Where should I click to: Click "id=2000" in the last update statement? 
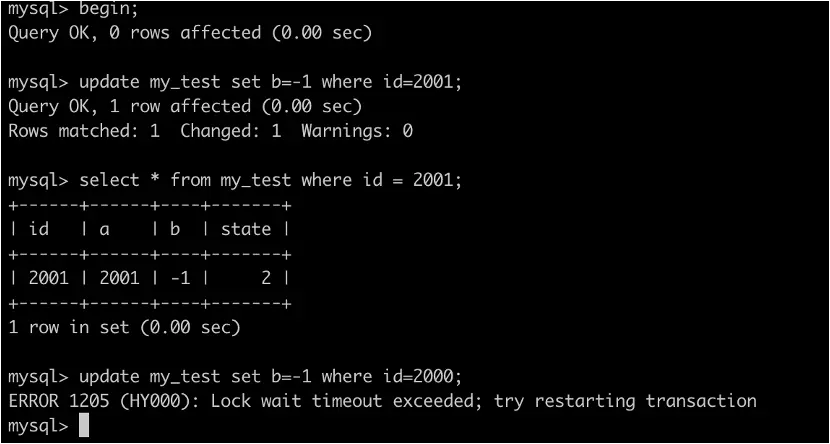coord(419,377)
